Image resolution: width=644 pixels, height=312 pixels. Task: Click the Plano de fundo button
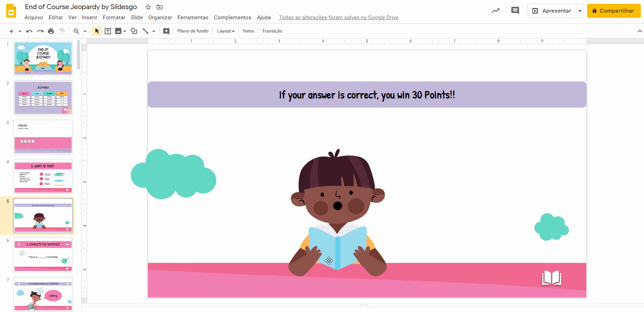193,31
